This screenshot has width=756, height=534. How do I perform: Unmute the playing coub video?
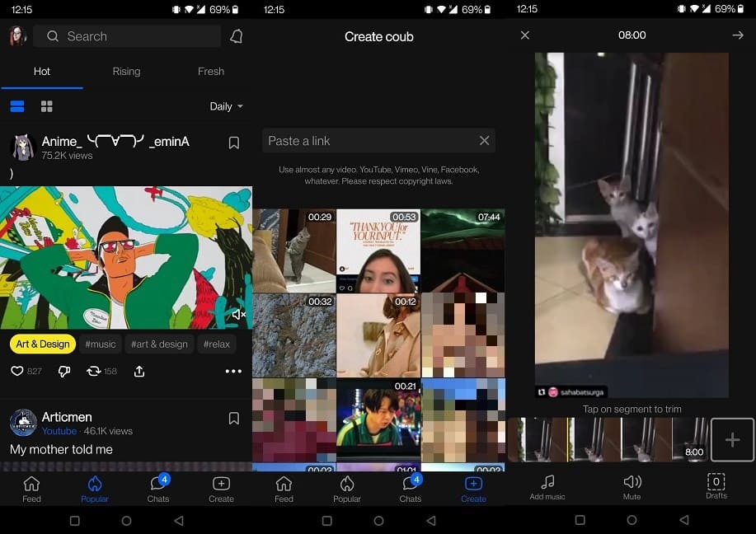(x=237, y=314)
